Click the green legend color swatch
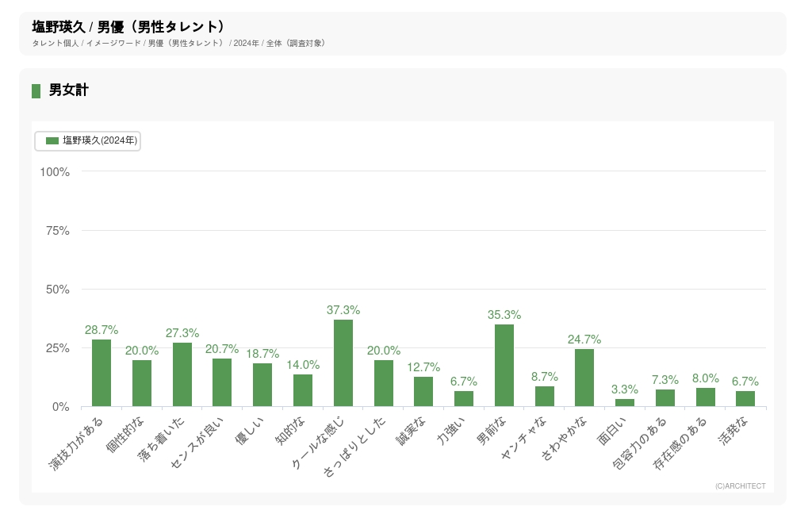This screenshot has height=518, width=812. (52, 140)
